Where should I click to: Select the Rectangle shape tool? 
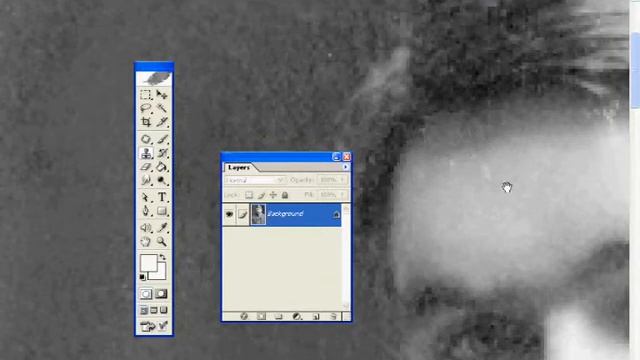coord(162,211)
